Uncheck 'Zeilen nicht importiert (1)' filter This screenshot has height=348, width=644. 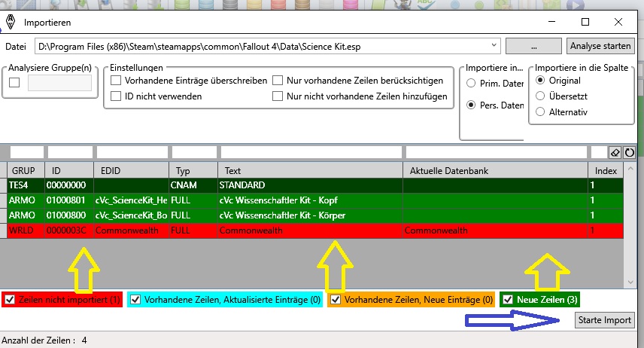(x=9, y=300)
